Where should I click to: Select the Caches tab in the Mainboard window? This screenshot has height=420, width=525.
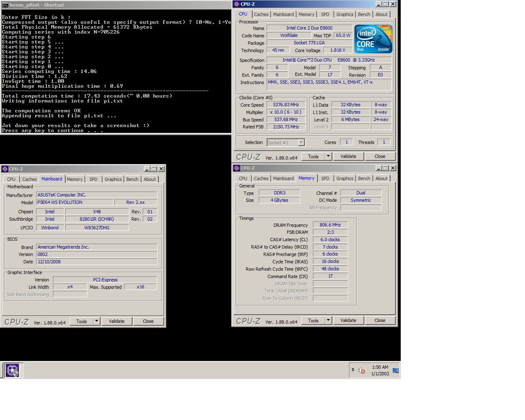29,179
